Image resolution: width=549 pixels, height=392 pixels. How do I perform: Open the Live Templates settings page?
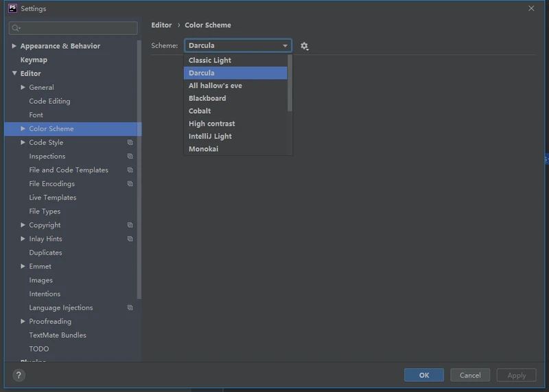coord(52,198)
